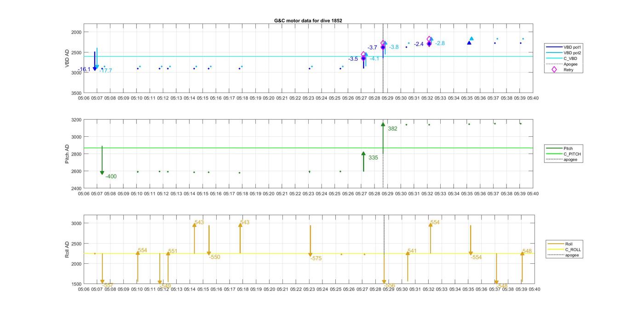
Task: Click the '3500' tick on VBD axis
Action: coord(76,93)
